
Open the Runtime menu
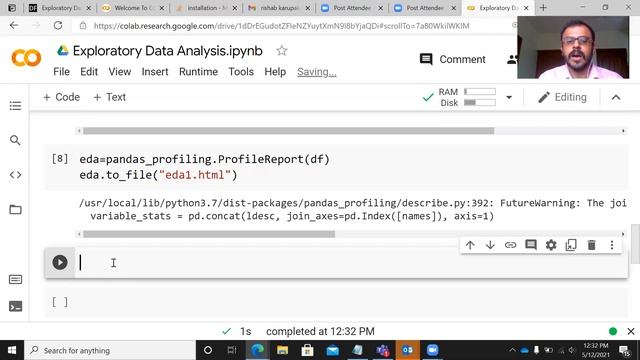(x=198, y=72)
